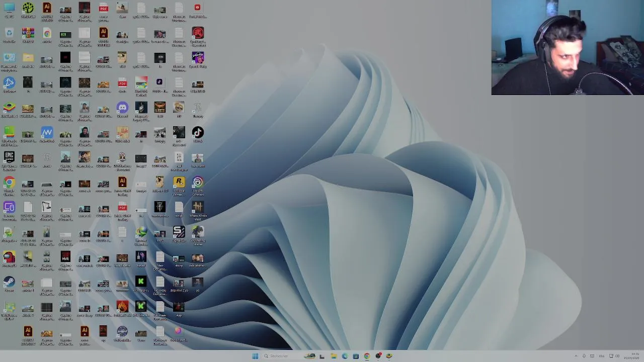Viewport: 644px width, 362px height.
Task: Open Microsoft Edge from the taskbar
Action: coord(345,356)
